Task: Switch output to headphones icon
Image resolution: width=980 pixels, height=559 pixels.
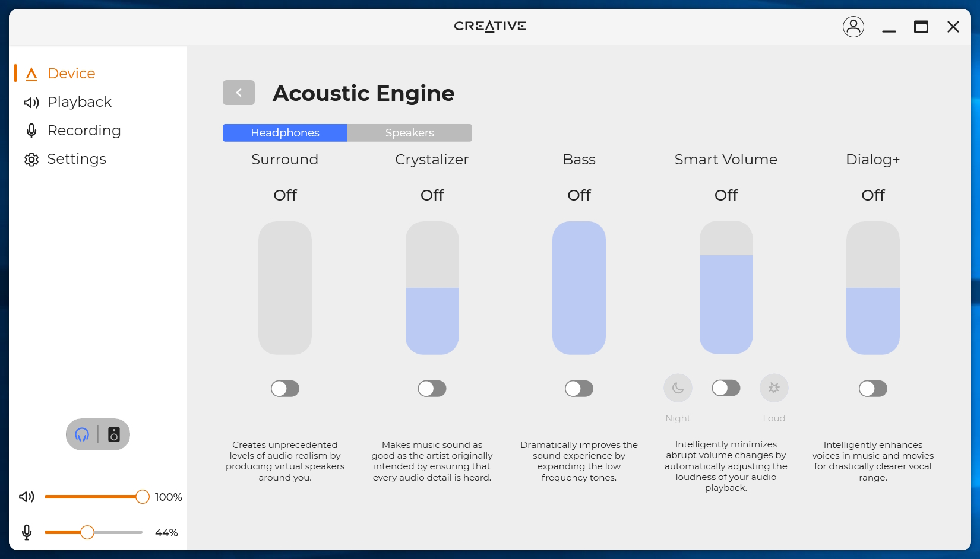Action: [x=82, y=435]
